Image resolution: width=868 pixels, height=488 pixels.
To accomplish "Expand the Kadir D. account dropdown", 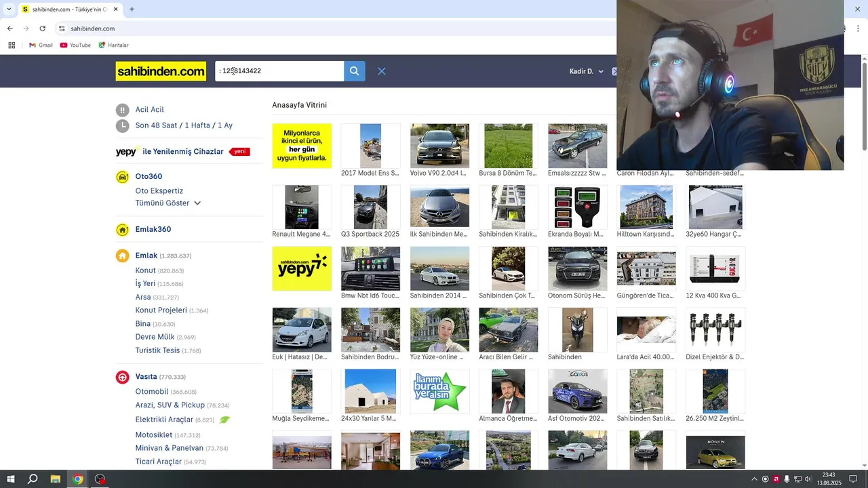I will coord(587,71).
